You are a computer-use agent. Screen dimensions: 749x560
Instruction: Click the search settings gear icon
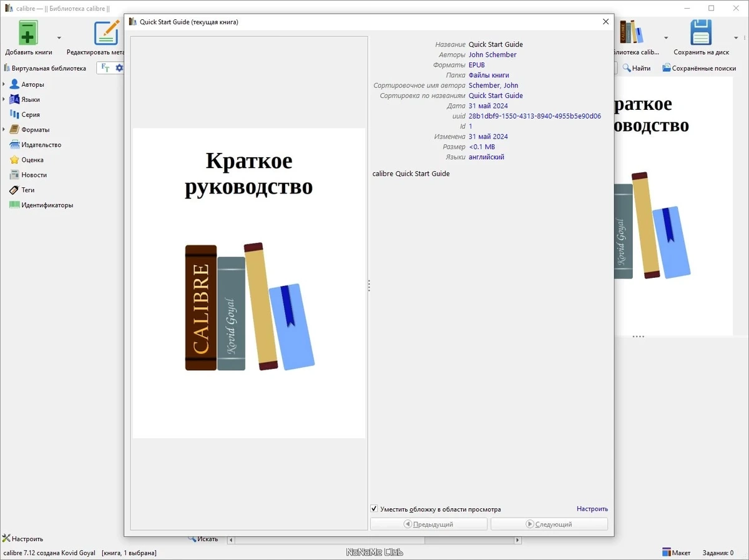pos(119,67)
